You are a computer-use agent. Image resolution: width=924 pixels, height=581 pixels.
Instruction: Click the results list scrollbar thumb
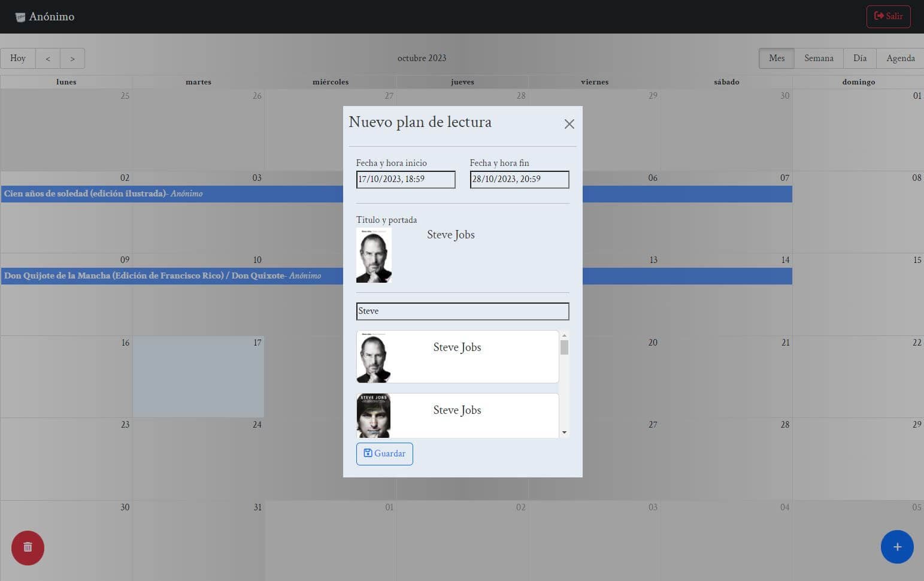(x=564, y=347)
